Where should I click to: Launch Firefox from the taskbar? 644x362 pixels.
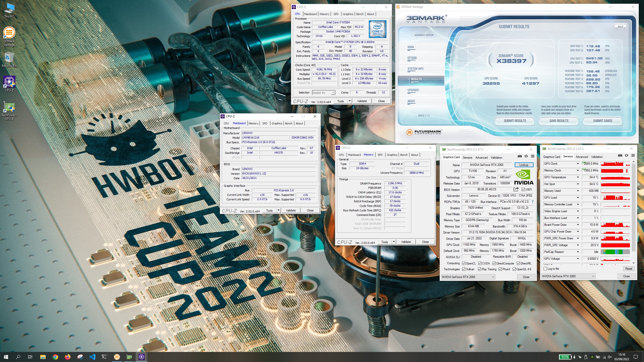click(67, 357)
